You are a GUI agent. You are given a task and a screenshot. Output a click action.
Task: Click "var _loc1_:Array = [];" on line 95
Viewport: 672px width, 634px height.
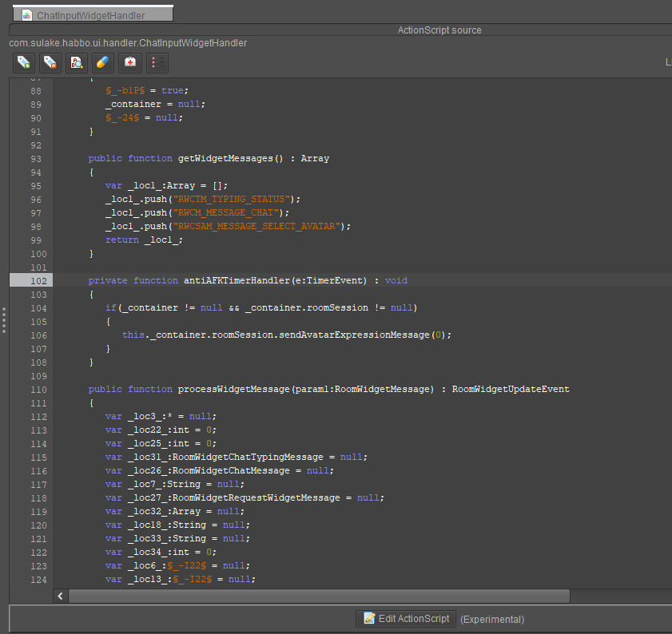[x=167, y=186]
